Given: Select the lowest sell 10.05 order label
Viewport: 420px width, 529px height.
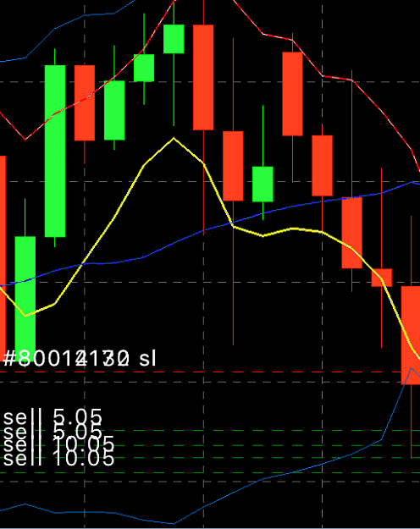Looking at the screenshot, I should 58,458.
